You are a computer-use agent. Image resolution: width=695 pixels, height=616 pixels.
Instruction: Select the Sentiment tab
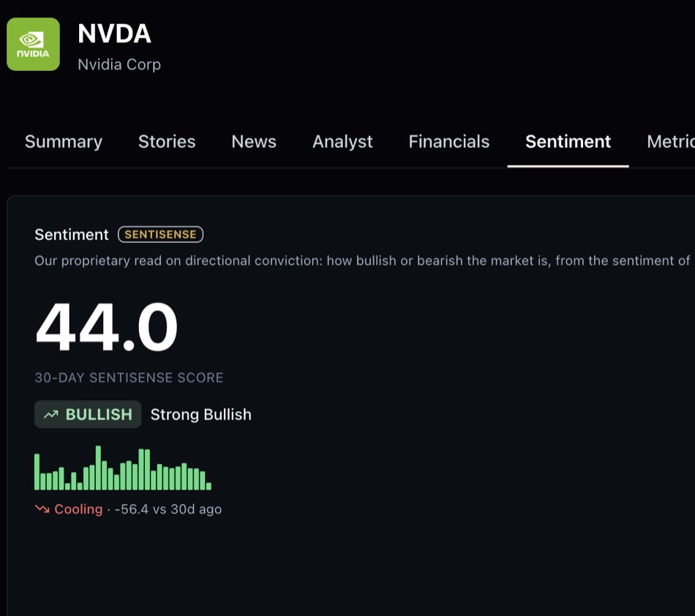pos(568,142)
